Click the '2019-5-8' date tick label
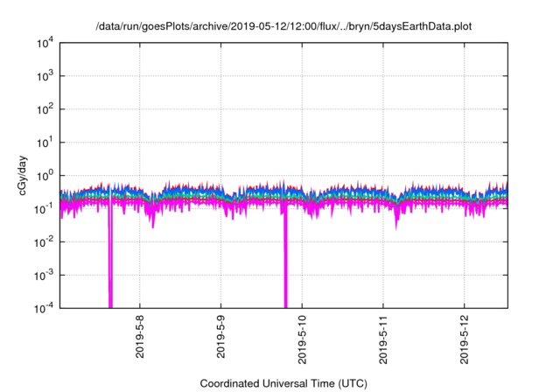The image size is (560, 392). [140, 336]
